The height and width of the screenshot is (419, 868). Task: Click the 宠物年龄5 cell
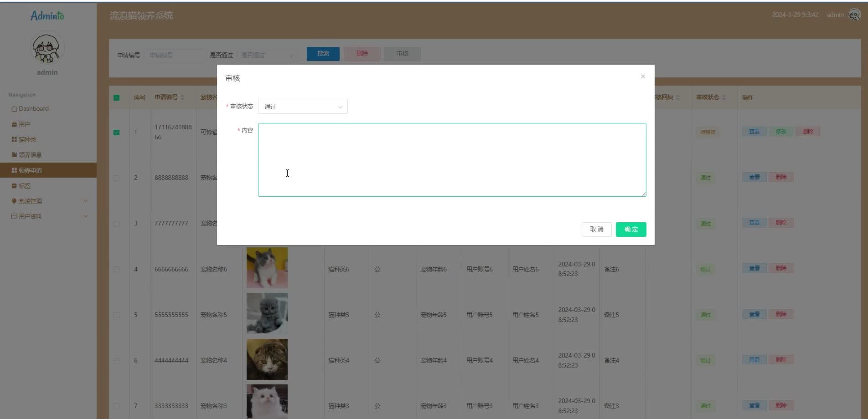click(x=434, y=315)
